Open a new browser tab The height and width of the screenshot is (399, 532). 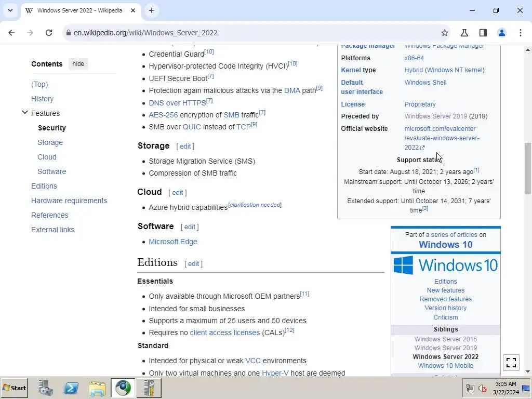coord(151,10)
